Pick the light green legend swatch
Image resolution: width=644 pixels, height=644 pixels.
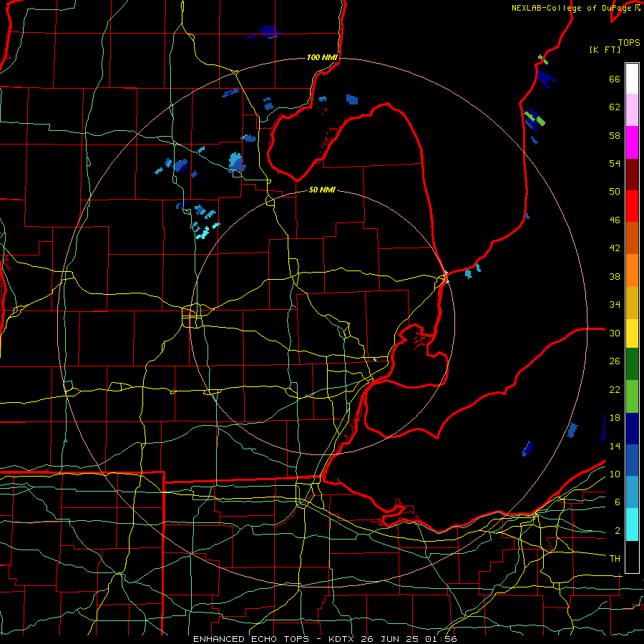(632, 396)
